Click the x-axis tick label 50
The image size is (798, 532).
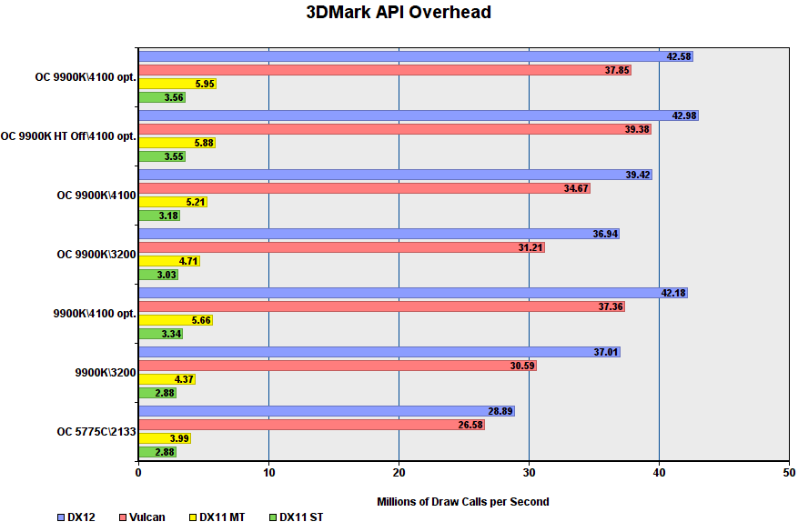789,473
